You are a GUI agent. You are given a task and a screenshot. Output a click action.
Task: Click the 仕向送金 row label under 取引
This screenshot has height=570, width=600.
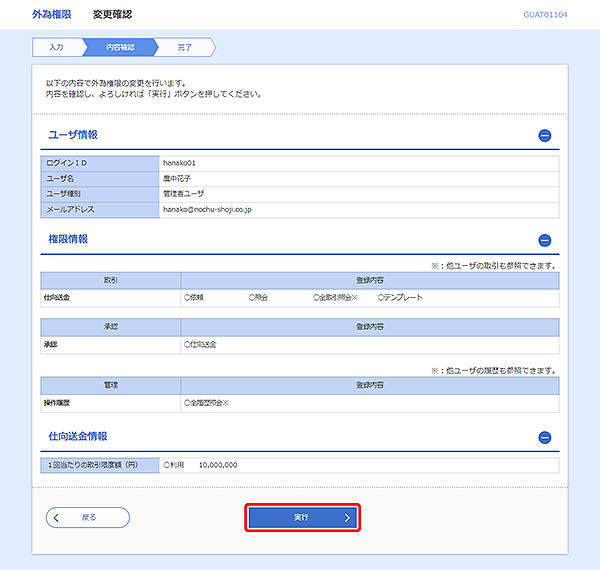(57, 298)
